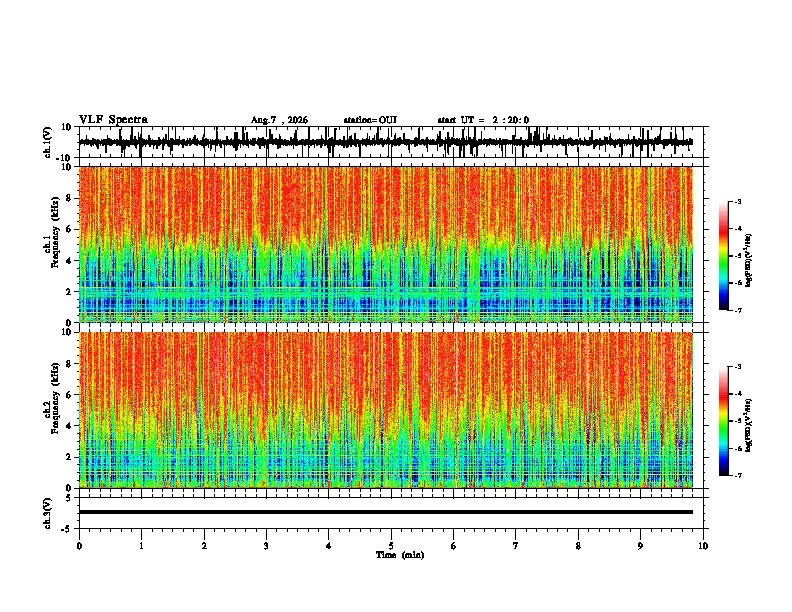Click the "start UT = 2 :20: 0" text
Screen dimensions: 792x612
tap(483, 120)
